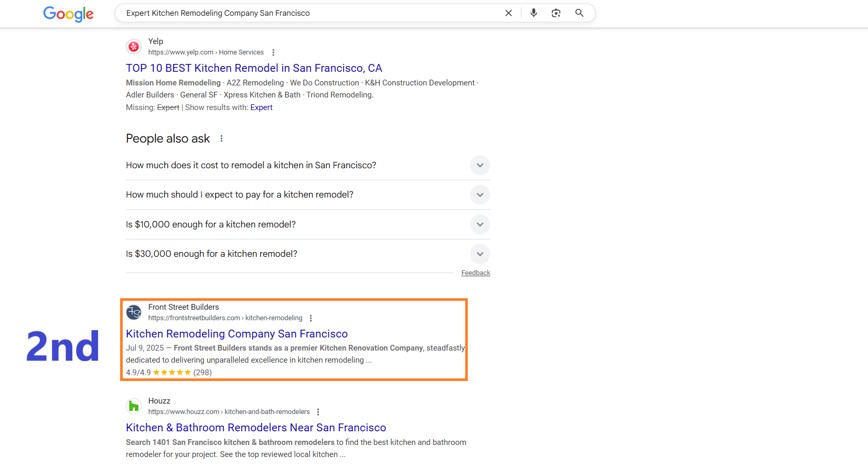Image resolution: width=868 pixels, height=468 pixels.
Task: Click the yelp.com Home Services URL
Action: point(206,52)
